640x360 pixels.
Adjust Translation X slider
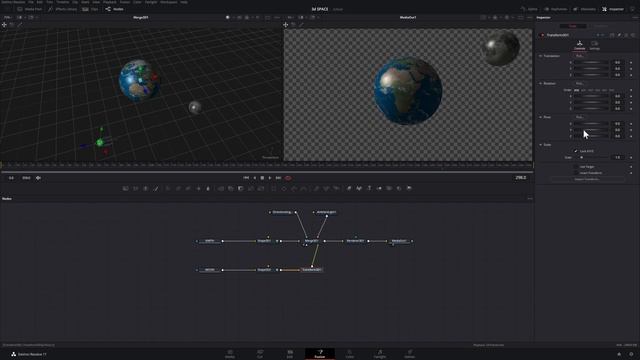(x=591, y=62)
